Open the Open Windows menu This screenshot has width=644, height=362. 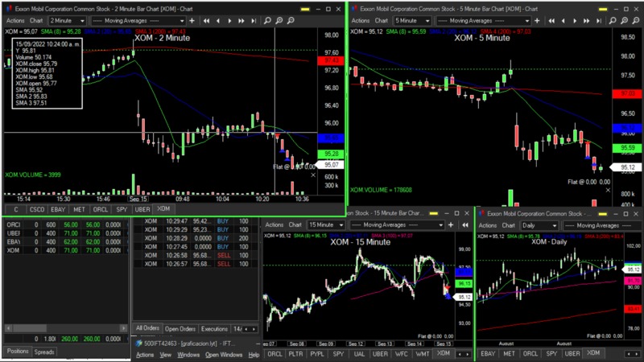(x=223, y=354)
